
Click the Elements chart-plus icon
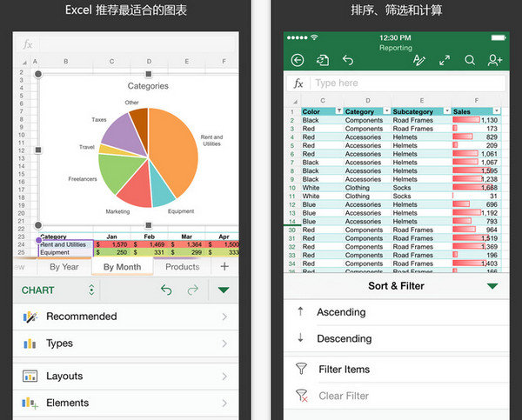(x=30, y=403)
